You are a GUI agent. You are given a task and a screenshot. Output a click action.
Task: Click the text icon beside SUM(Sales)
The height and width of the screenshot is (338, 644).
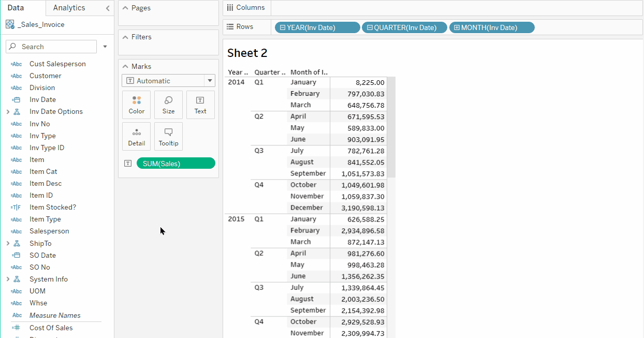coord(128,164)
